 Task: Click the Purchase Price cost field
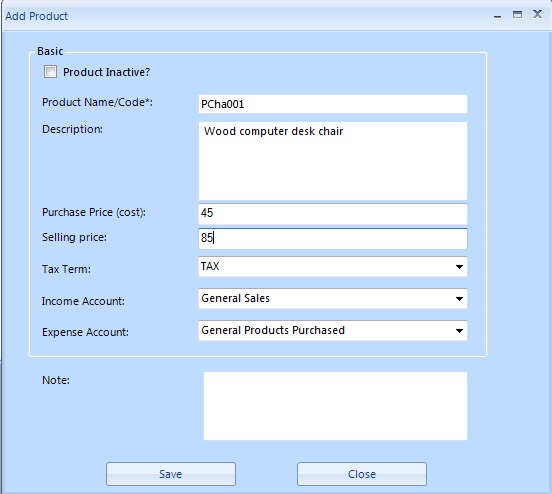tap(333, 213)
